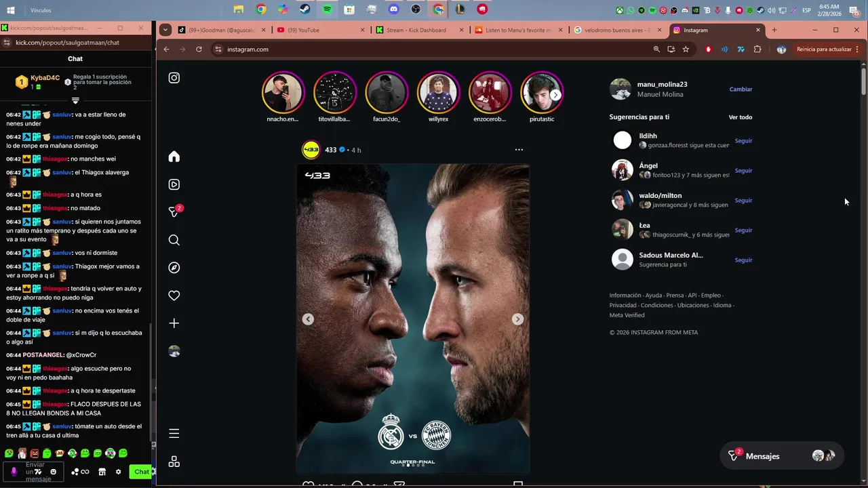Image resolution: width=868 pixels, height=488 pixels.
Task: Open Discord from the taskbar
Action: click(393, 9)
